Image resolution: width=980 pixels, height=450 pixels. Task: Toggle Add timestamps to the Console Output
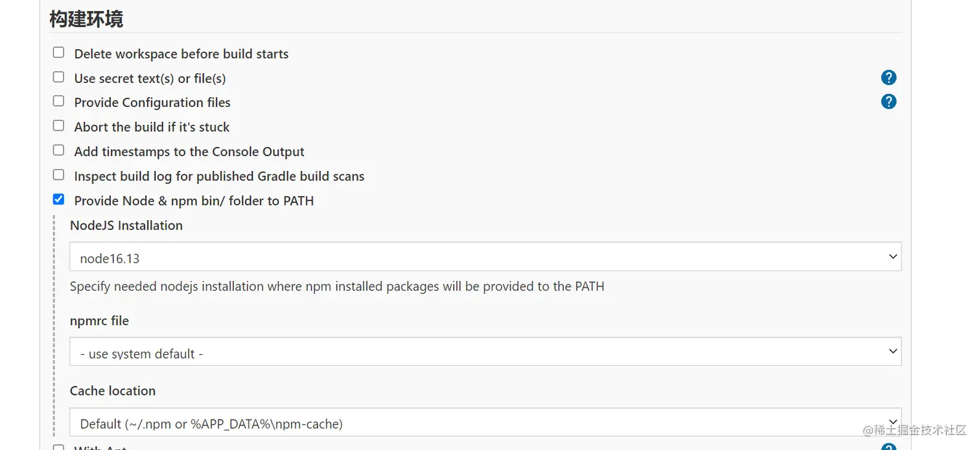point(59,150)
